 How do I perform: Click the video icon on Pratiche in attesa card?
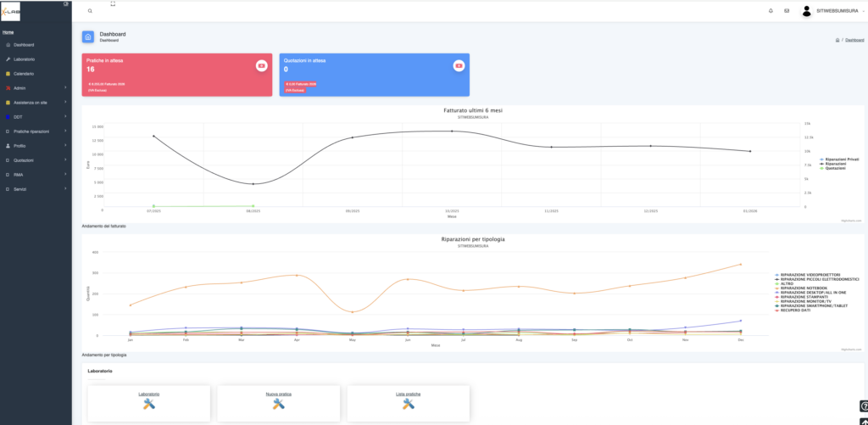(262, 65)
